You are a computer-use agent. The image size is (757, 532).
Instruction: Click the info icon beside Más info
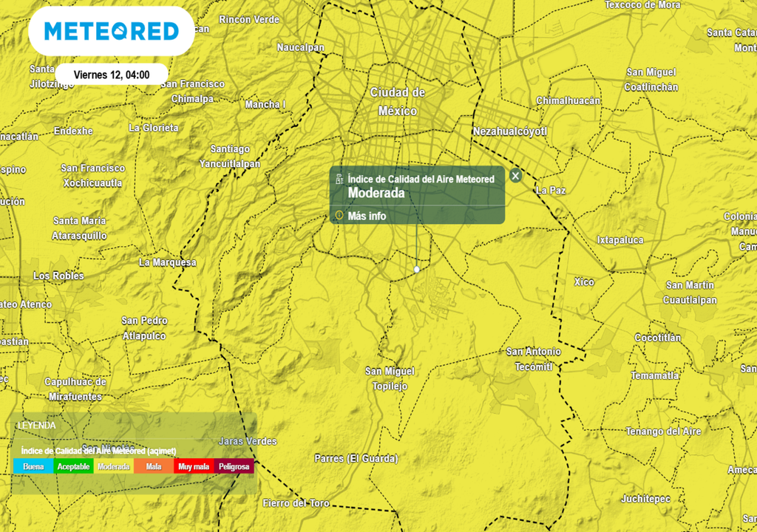[x=339, y=216]
